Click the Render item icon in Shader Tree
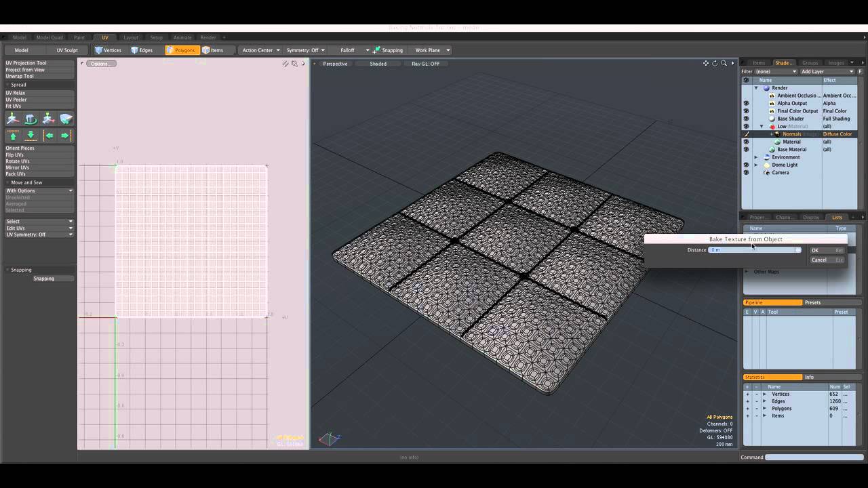The image size is (868, 488). tap(766, 88)
